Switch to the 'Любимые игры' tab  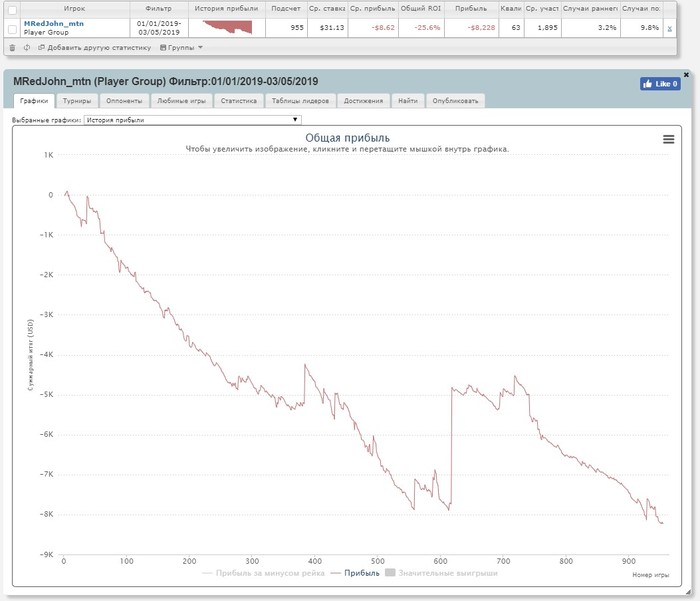pos(181,101)
